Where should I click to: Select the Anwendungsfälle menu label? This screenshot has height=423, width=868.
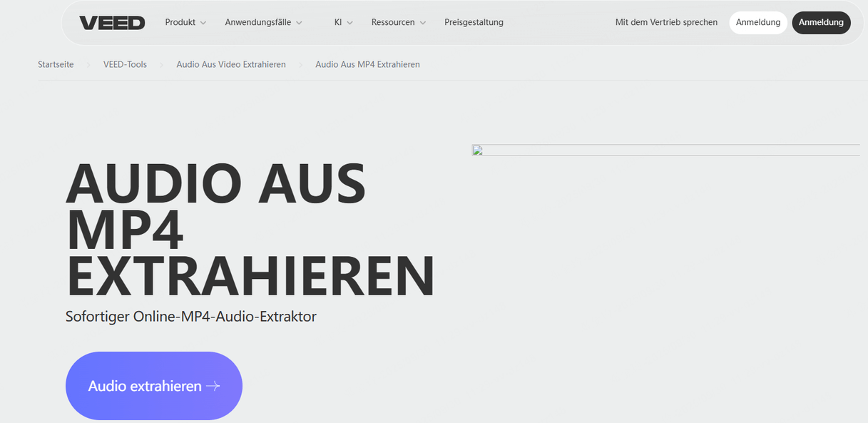pyautogui.click(x=257, y=22)
